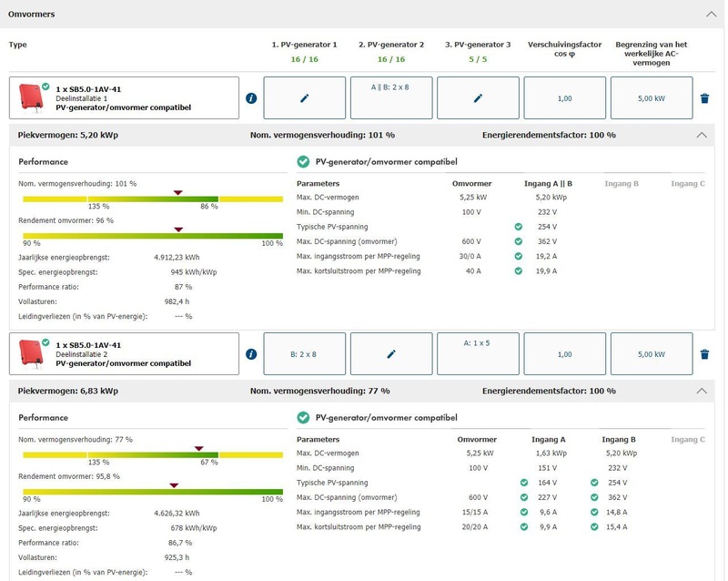This screenshot has width=728, height=581.
Task: Click green compatibility checkmark in 5,20 kWp section
Action: point(303,162)
